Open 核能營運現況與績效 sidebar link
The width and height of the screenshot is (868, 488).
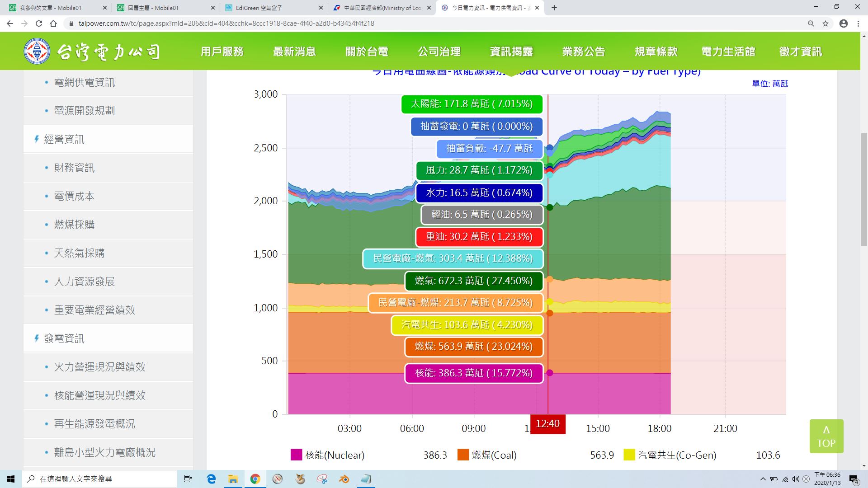99,395
